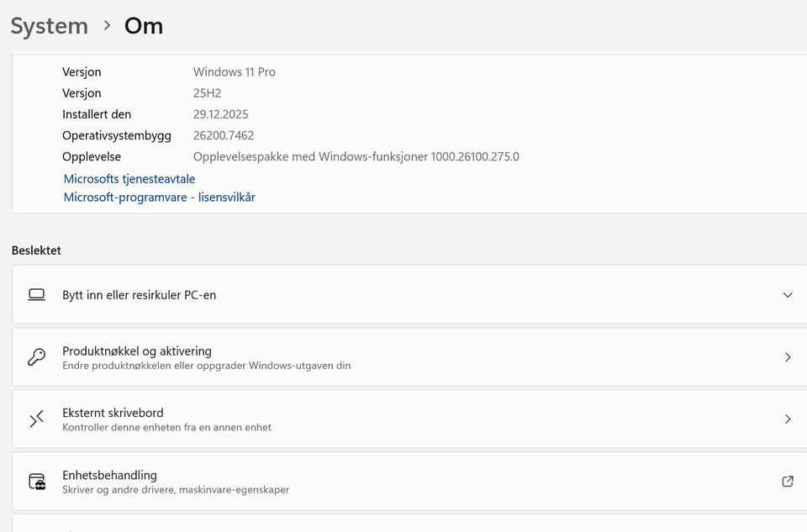Screen dimensions: 807x532
Task: Click the laptop icon beside Bytt inn
Action: pyautogui.click(x=36, y=295)
